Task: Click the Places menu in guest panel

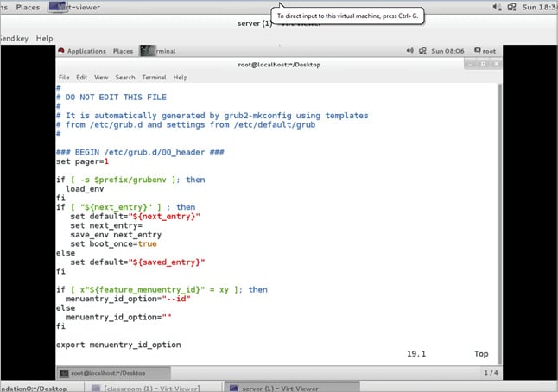Action: (x=122, y=51)
